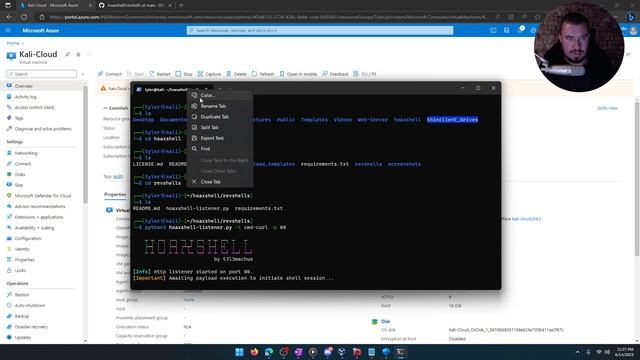
Task: Click the CLI / PS toolbar button
Action: point(365,74)
